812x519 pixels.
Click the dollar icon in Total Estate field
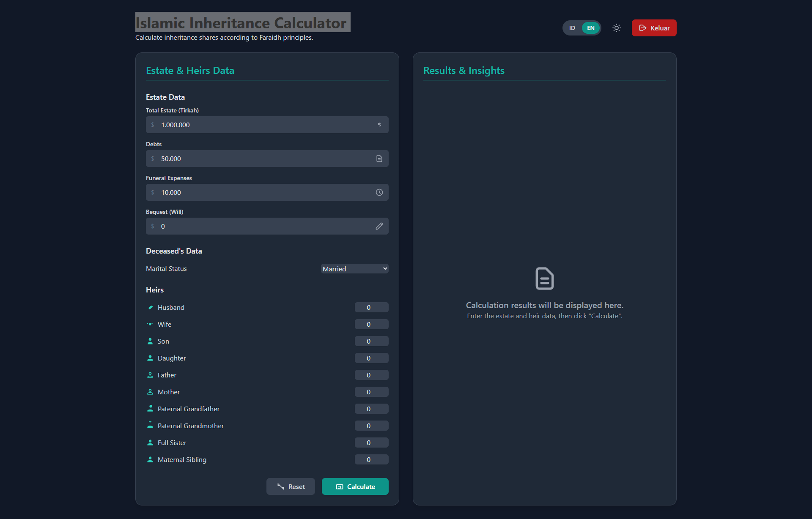[379, 125]
